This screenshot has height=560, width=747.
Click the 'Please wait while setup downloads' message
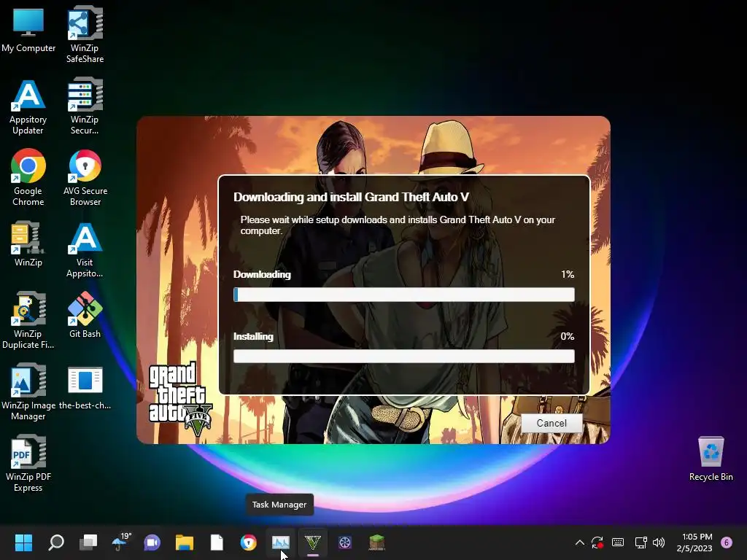click(398, 225)
